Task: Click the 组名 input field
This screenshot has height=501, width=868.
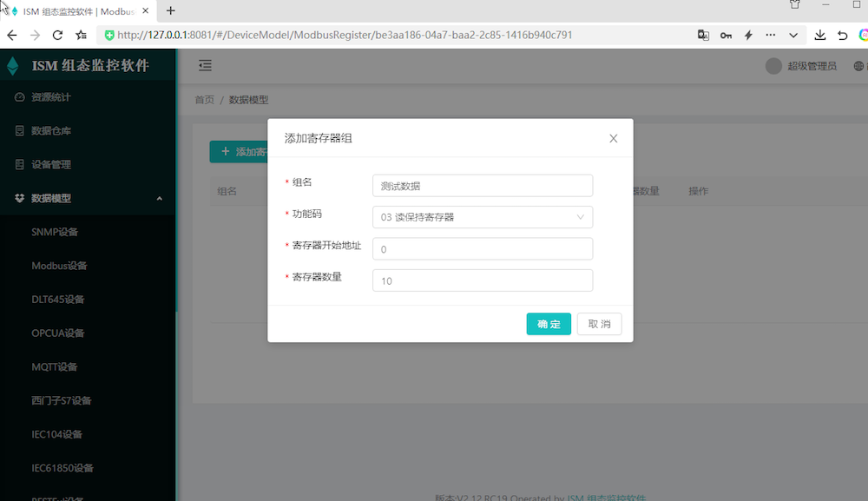Action: tap(482, 186)
